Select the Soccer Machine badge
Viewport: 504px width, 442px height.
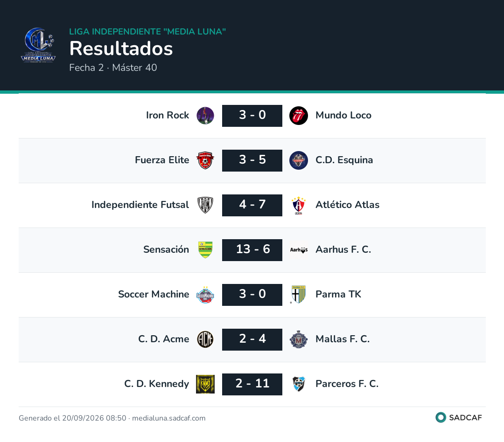(205, 295)
